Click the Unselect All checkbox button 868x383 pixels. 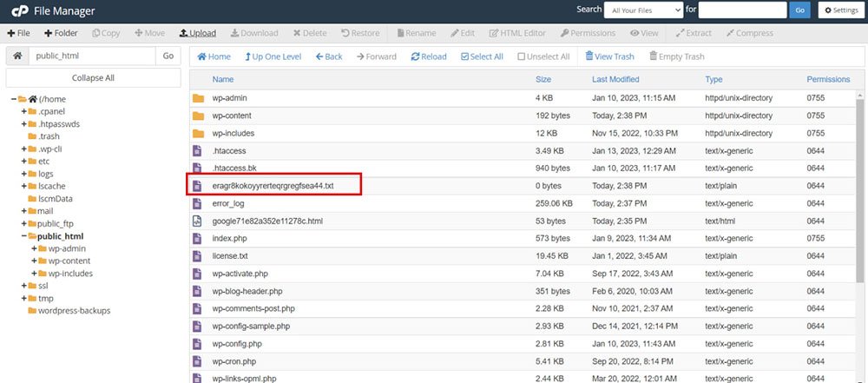tap(544, 56)
